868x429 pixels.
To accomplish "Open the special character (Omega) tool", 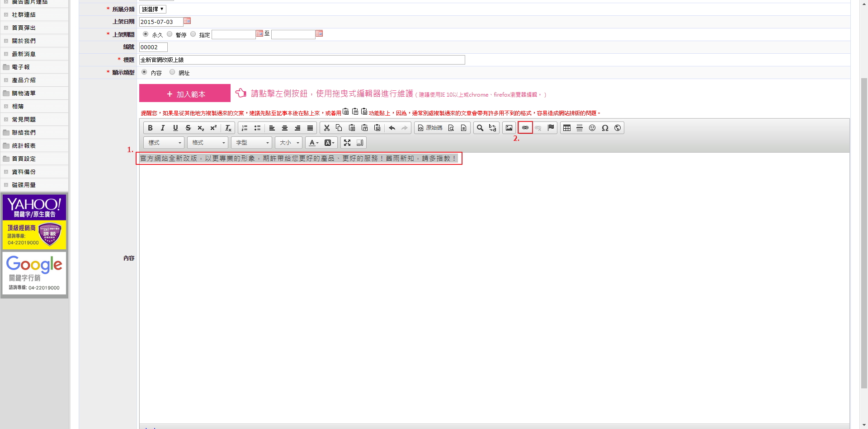I will 605,128.
